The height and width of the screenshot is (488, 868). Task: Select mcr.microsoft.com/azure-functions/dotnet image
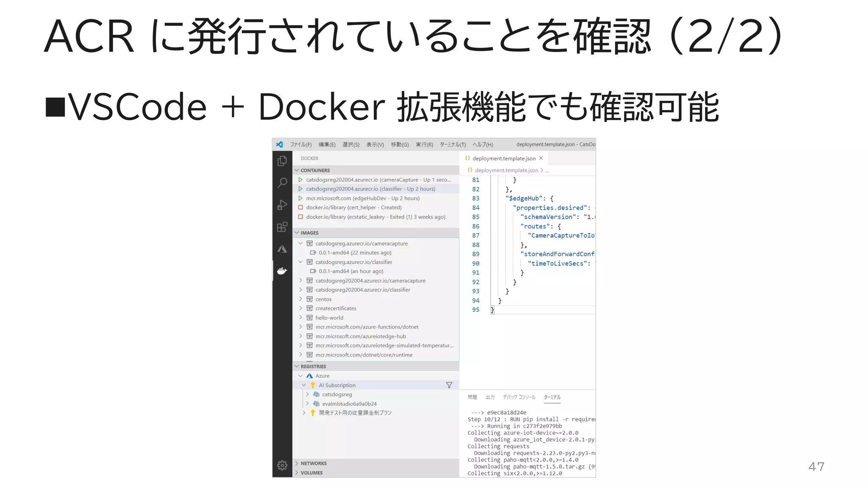[376, 327]
